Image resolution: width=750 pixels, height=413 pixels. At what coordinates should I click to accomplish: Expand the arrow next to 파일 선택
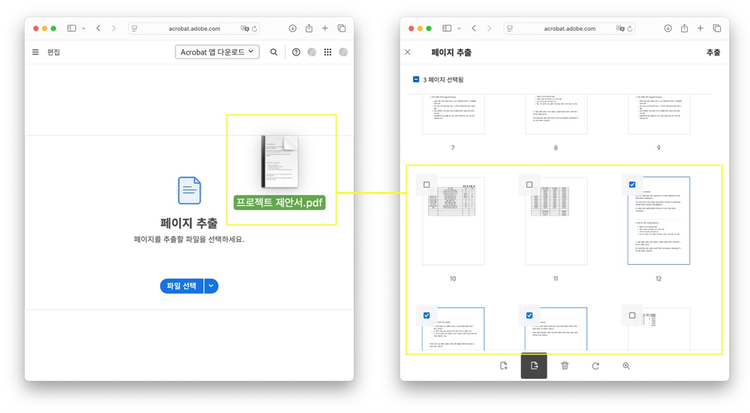coord(211,286)
